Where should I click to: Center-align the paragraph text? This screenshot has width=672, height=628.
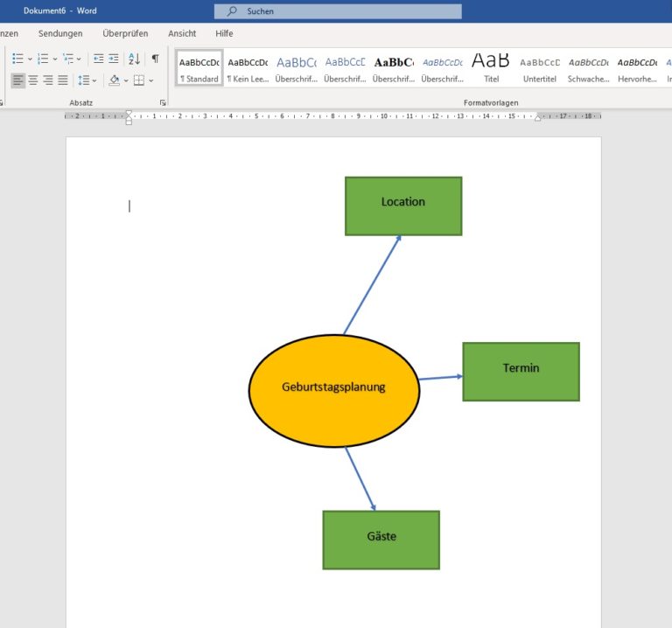33,80
